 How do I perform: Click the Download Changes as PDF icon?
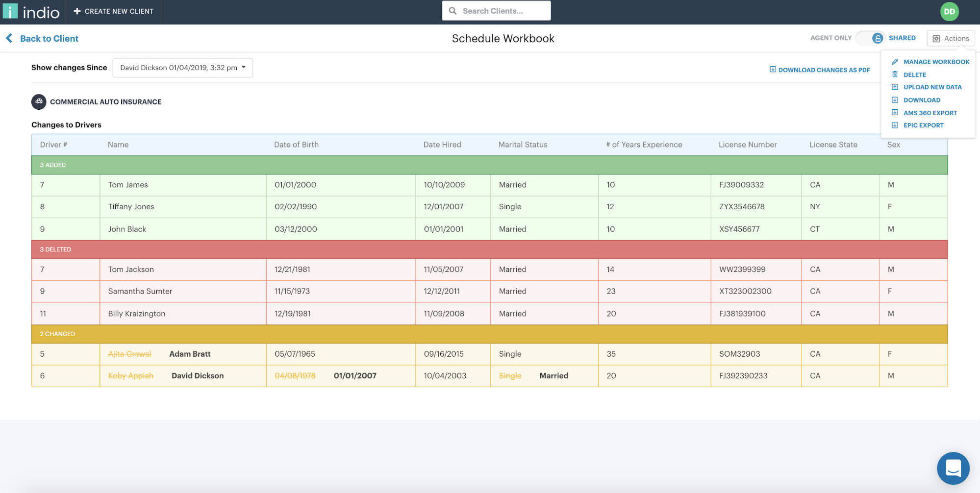(773, 70)
